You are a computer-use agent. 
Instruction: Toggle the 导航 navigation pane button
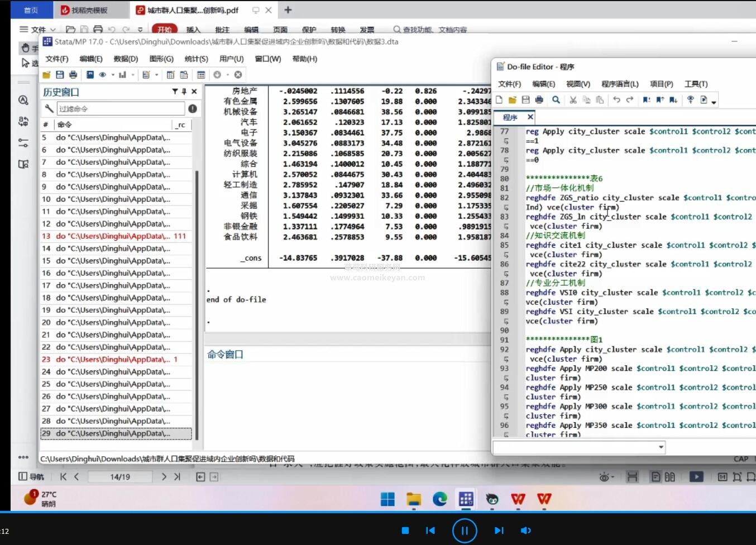coord(31,477)
